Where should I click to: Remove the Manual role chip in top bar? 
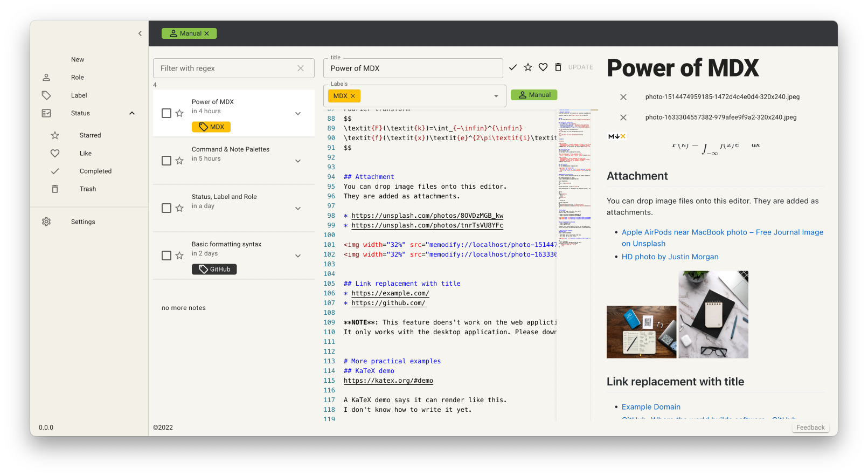(206, 33)
